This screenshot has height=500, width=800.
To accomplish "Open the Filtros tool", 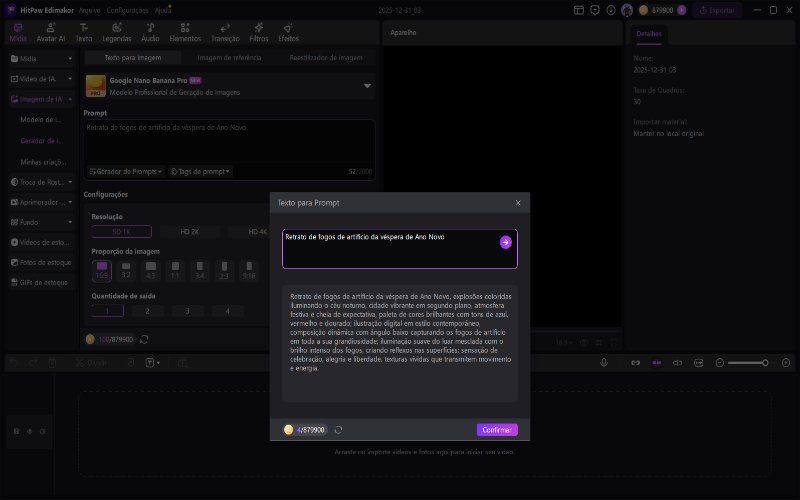I will click(x=258, y=32).
